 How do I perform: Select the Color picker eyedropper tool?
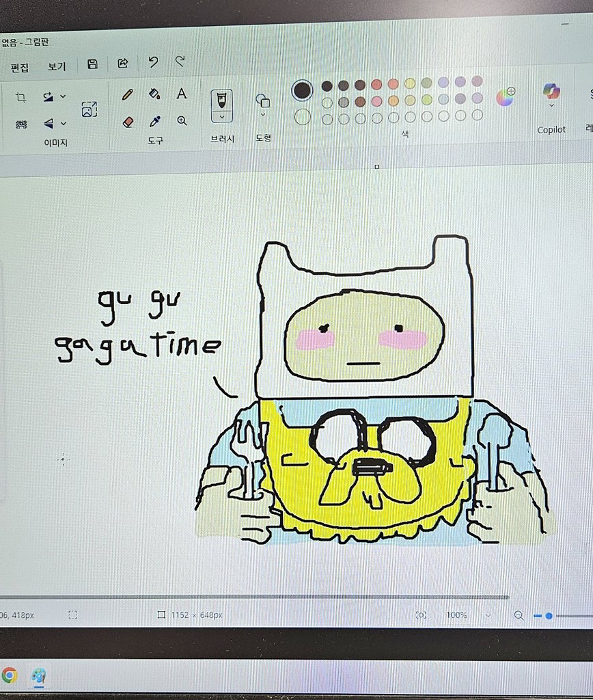(x=154, y=122)
